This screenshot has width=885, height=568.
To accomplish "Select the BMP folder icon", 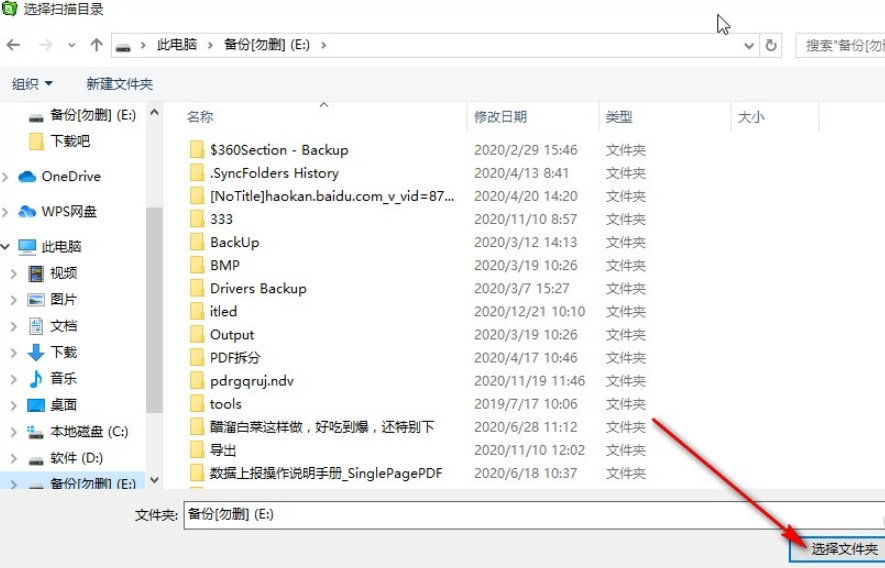I will point(197,265).
